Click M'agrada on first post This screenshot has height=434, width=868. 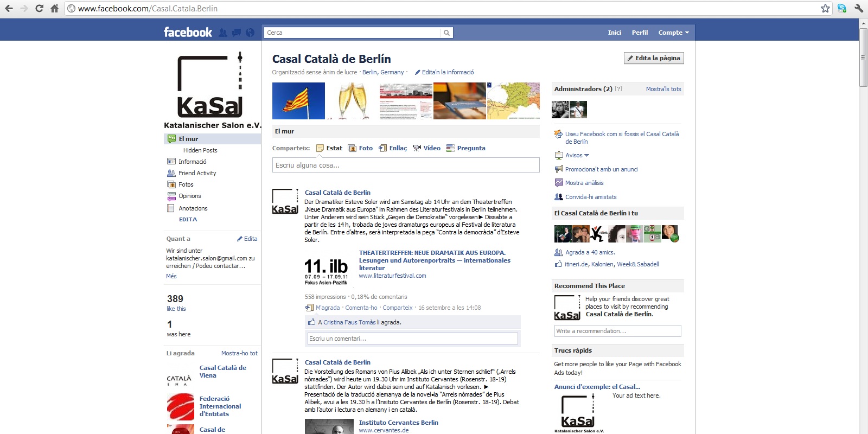click(x=328, y=308)
